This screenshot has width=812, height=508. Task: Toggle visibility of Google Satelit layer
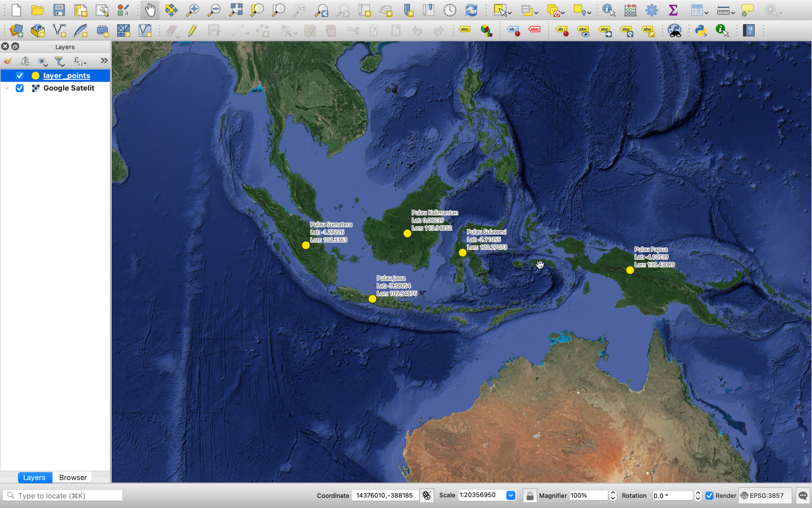pos(20,88)
